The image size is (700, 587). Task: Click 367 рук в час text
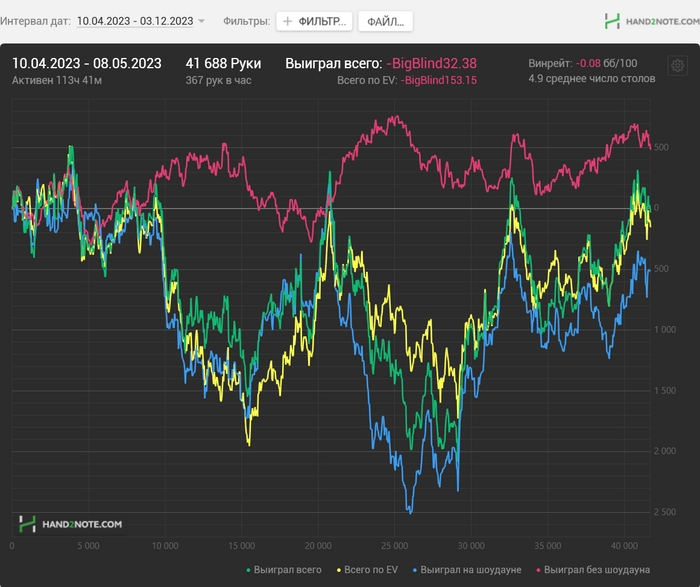(x=218, y=80)
